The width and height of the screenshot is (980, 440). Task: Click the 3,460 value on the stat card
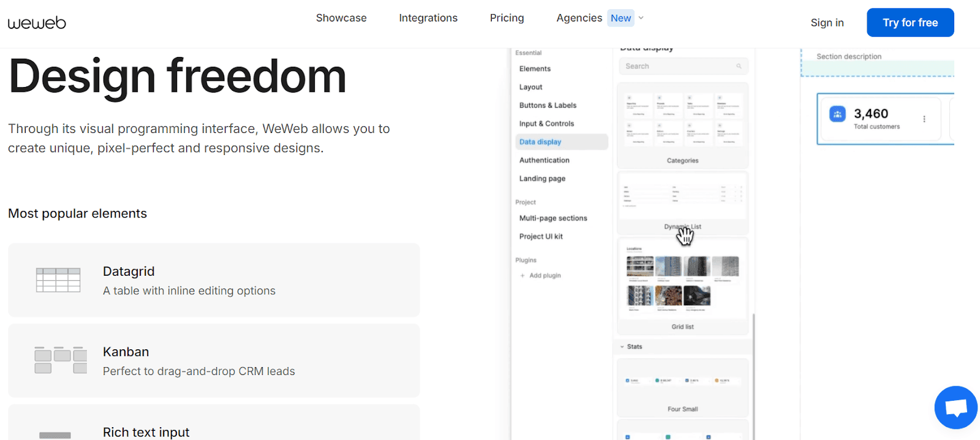[x=871, y=113]
